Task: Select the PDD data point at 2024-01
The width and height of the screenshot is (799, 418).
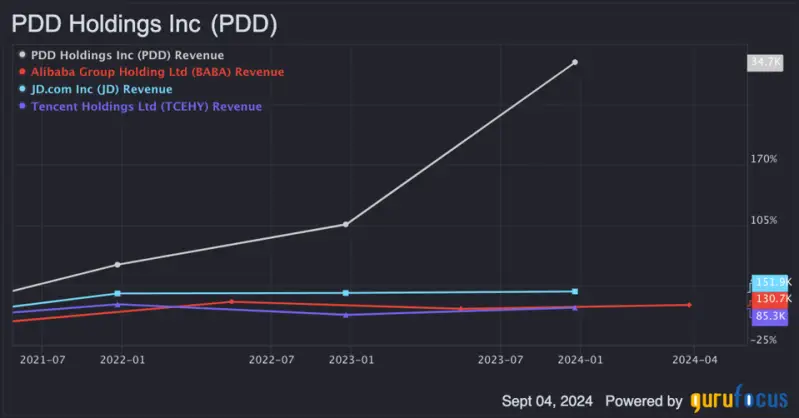Action: click(x=575, y=62)
